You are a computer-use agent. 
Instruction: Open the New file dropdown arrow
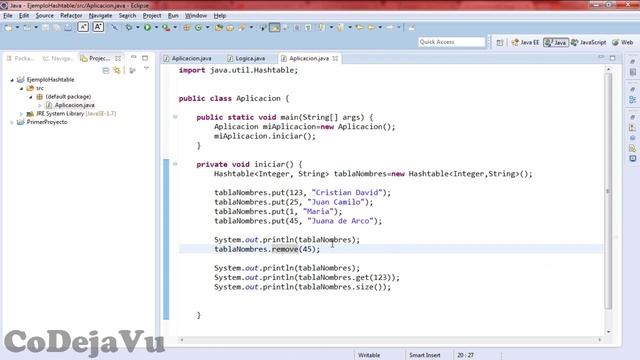point(17,27)
